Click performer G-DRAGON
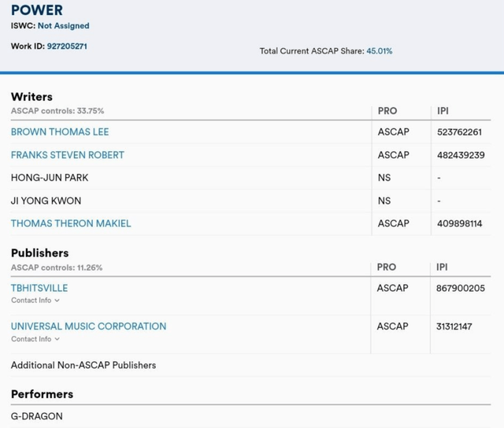 click(37, 415)
